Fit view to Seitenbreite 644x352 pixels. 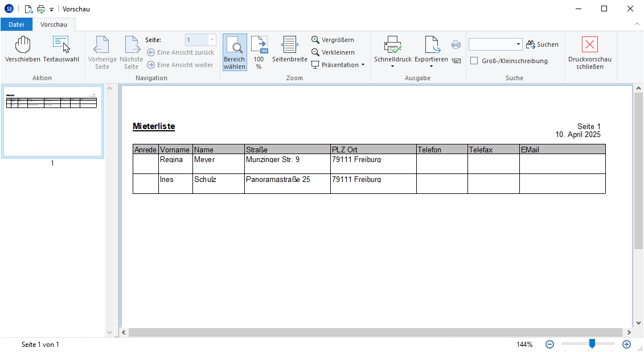pos(289,49)
